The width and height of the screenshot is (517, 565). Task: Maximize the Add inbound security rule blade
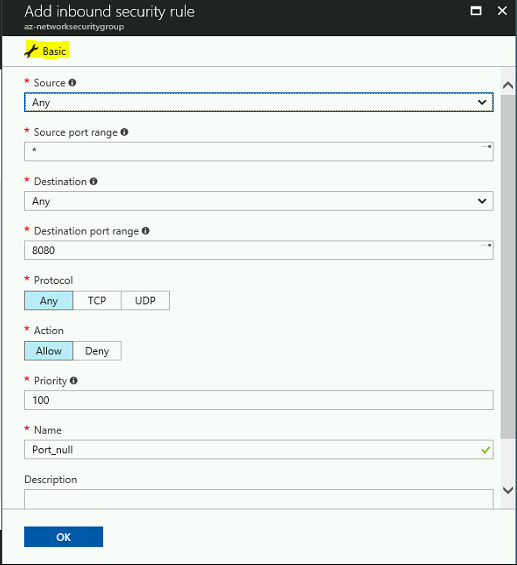[476, 11]
